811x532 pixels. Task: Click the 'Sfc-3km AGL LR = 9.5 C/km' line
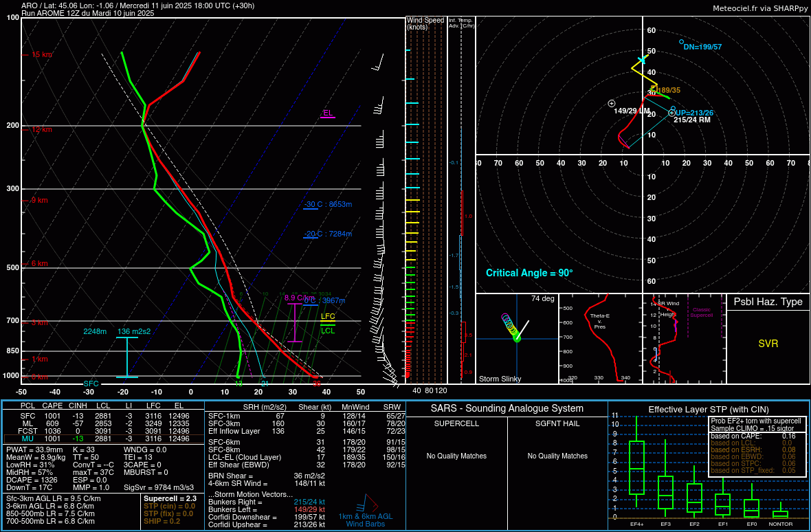(x=54, y=498)
